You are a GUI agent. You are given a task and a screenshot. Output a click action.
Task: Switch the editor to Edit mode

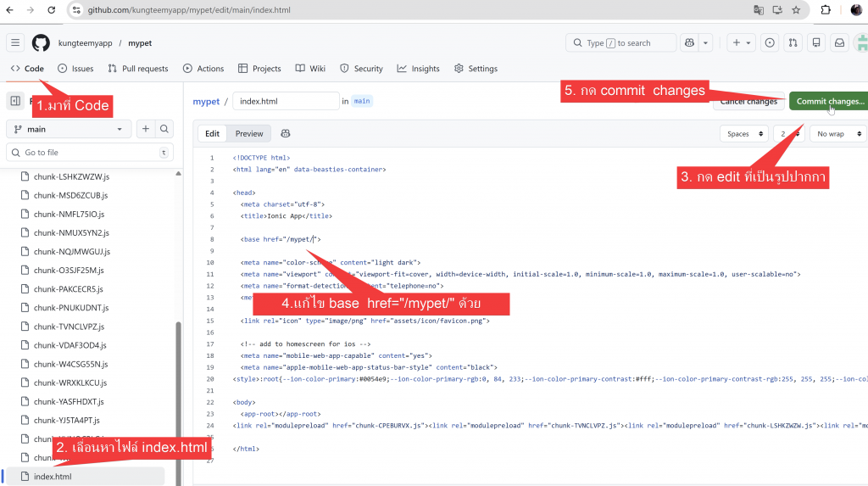pos(212,133)
